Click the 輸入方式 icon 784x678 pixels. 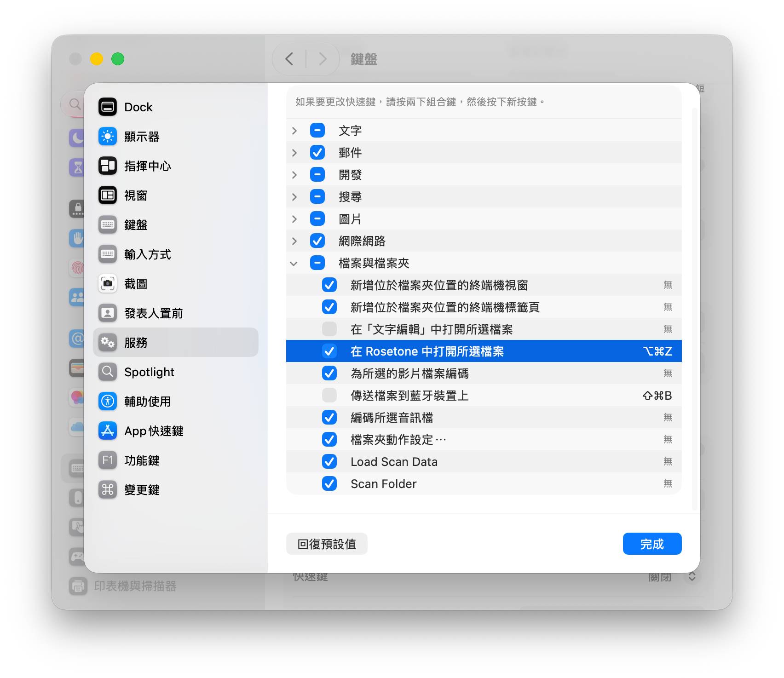108,254
